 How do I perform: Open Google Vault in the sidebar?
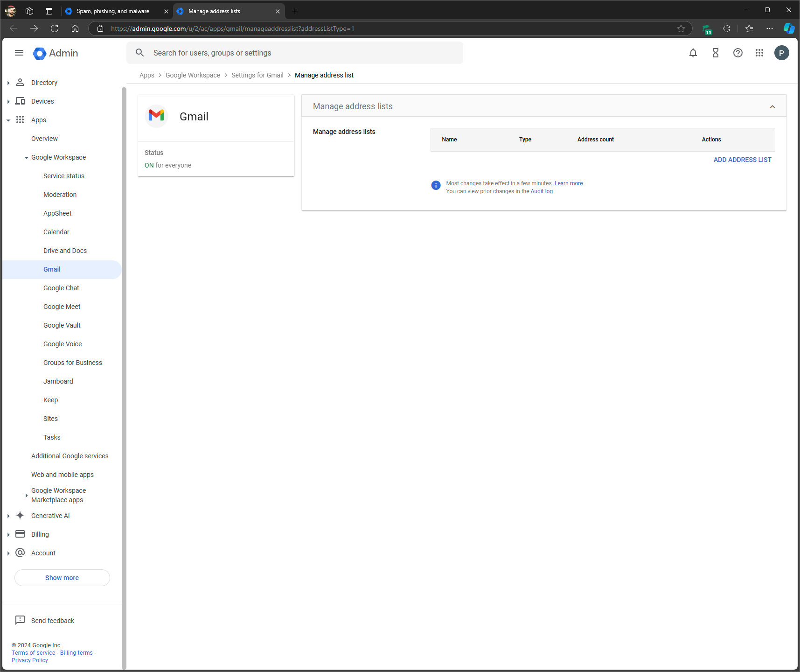(62, 325)
